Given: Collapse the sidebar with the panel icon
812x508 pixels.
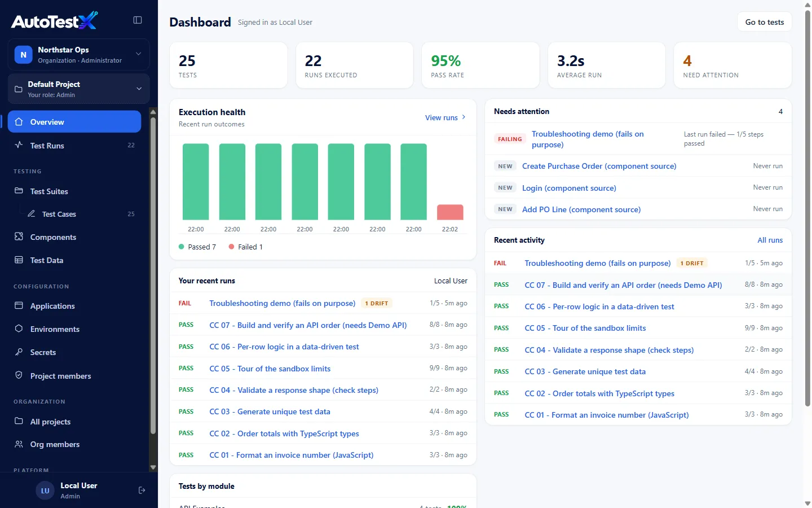Looking at the screenshot, I should (137, 20).
